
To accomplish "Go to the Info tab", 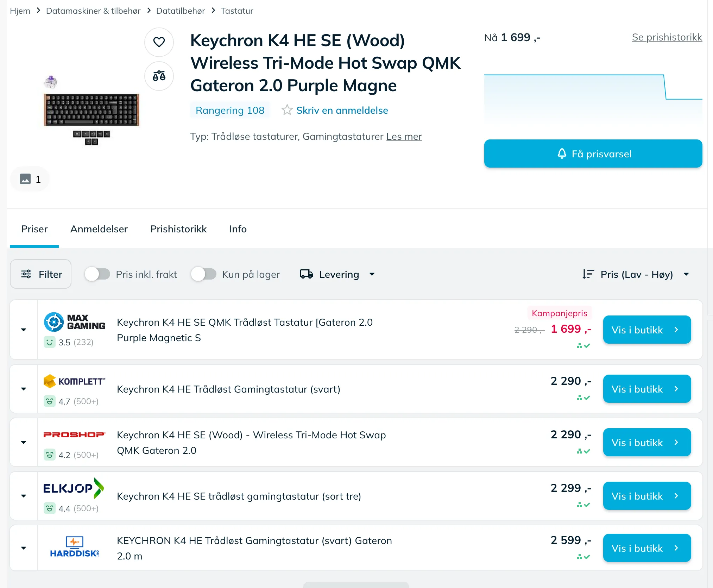I will point(238,229).
